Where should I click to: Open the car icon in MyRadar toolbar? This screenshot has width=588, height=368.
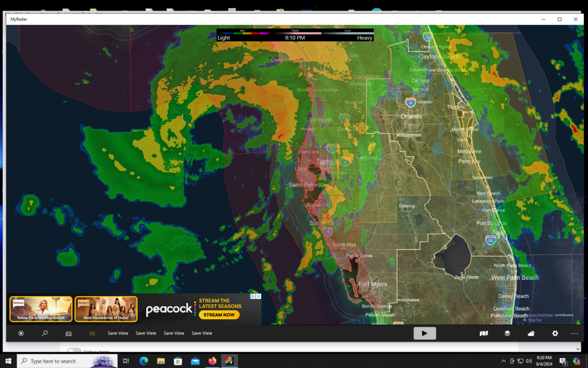(x=69, y=333)
